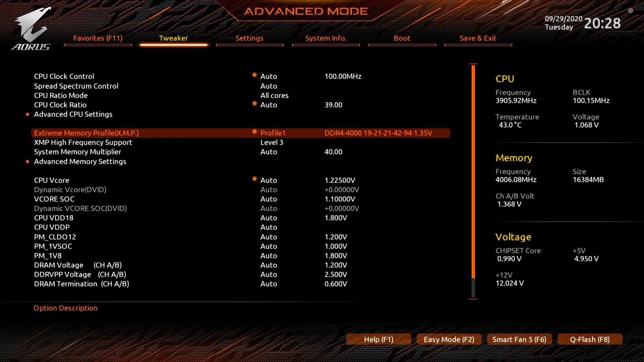Open the Favorites F11 menu
The image size is (644, 362).
click(x=98, y=38)
